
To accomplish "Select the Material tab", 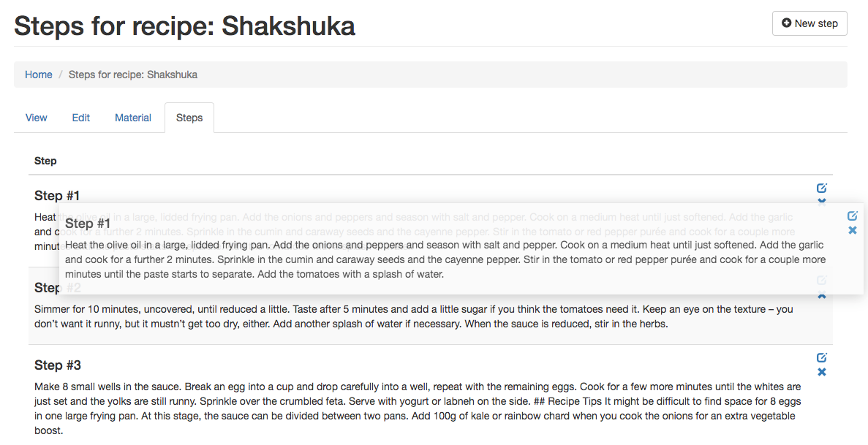I will coord(133,118).
